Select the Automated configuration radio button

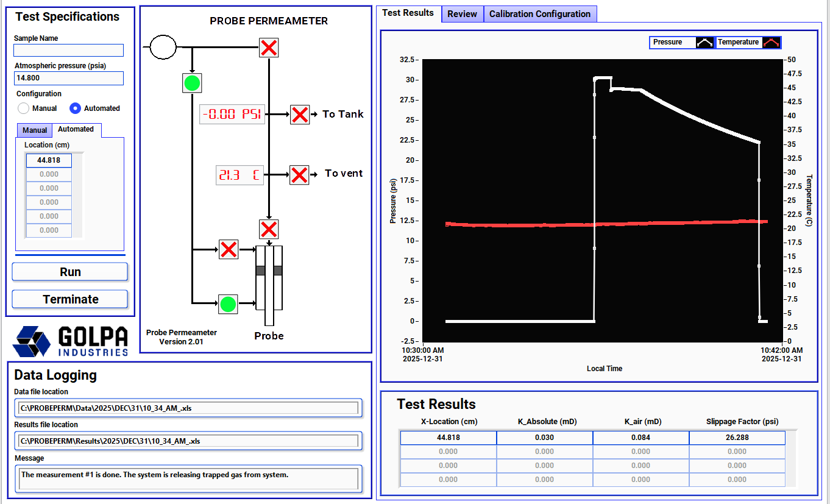click(76, 108)
